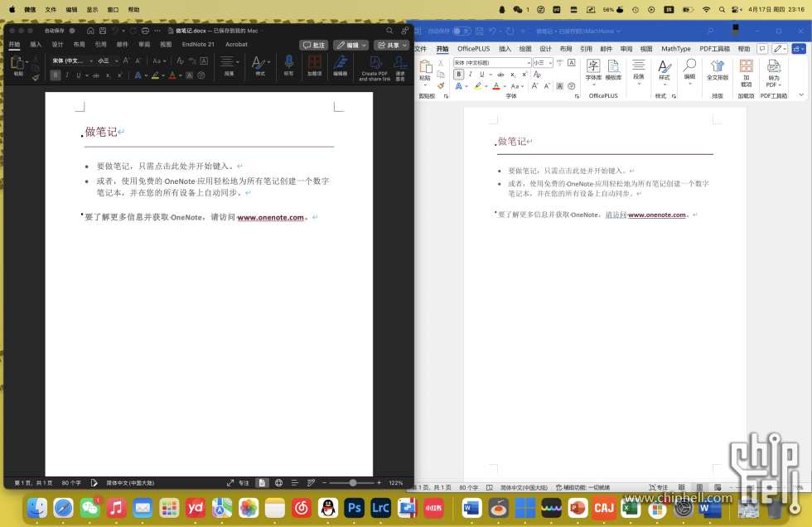Click 简体中文(中国大陆) language in Mac Word status bar

point(131,483)
